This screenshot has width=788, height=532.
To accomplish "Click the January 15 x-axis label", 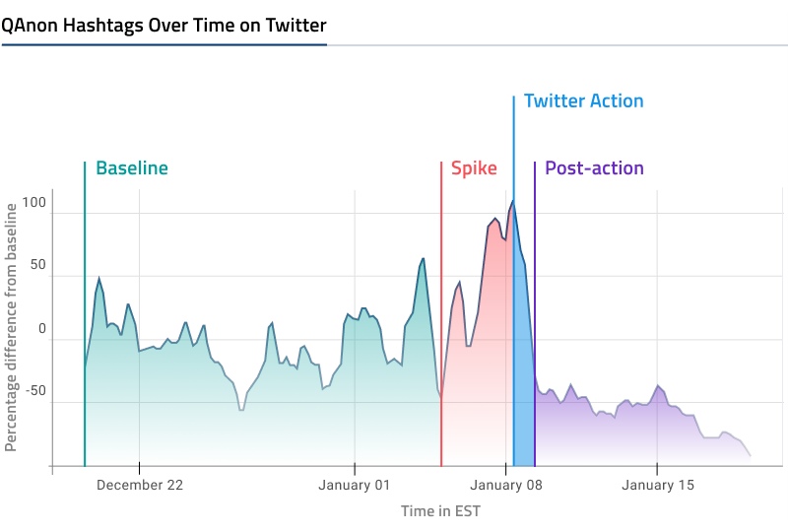I will click(x=657, y=485).
